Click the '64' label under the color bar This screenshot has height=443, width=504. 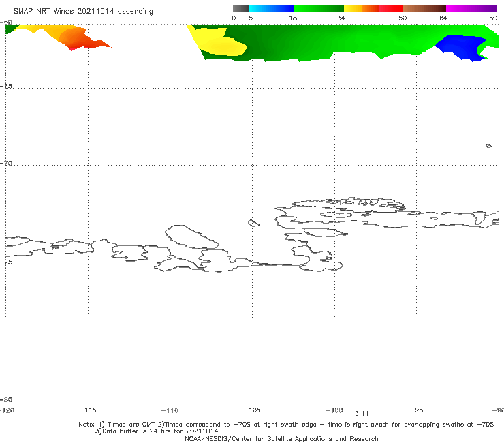point(443,18)
